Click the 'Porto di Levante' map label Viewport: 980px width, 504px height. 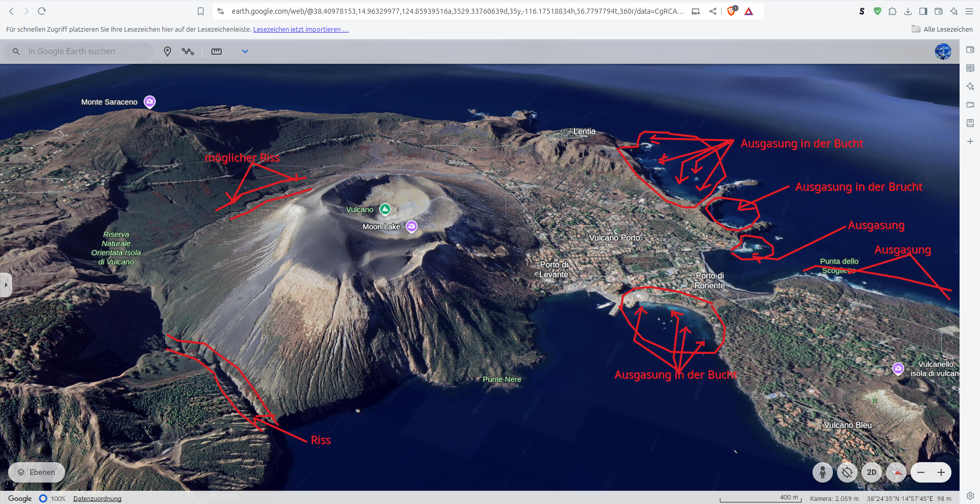[554, 270]
